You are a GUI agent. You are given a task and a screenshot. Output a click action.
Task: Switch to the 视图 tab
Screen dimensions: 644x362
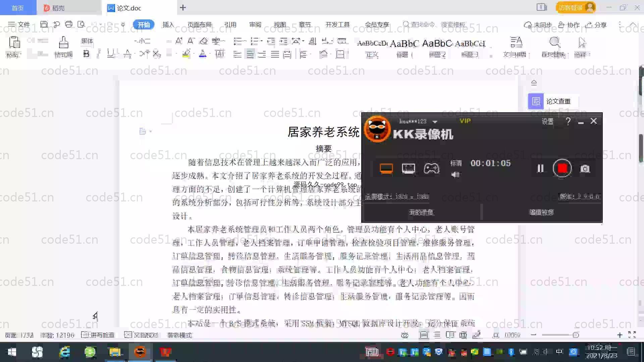[280, 25]
